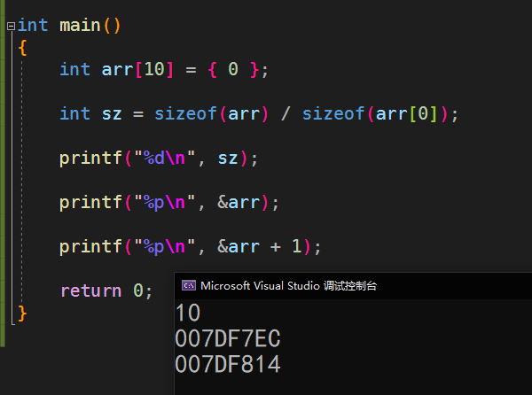Select the first sizeof keyword
532x395 pixels.
pos(185,113)
